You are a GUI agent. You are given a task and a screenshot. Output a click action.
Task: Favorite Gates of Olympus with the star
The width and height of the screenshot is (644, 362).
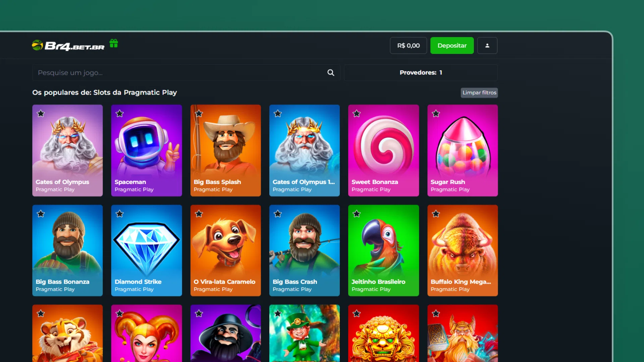41,114
